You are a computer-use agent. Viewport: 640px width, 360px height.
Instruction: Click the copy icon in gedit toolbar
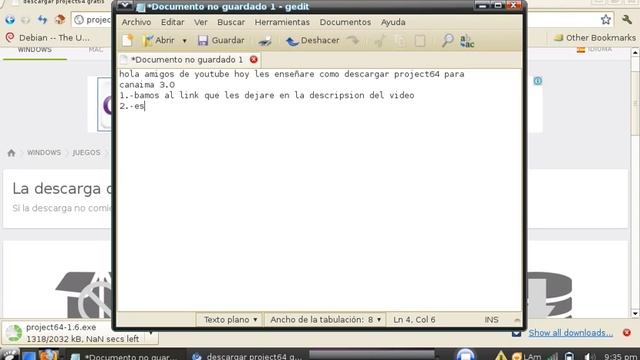point(400,40)
